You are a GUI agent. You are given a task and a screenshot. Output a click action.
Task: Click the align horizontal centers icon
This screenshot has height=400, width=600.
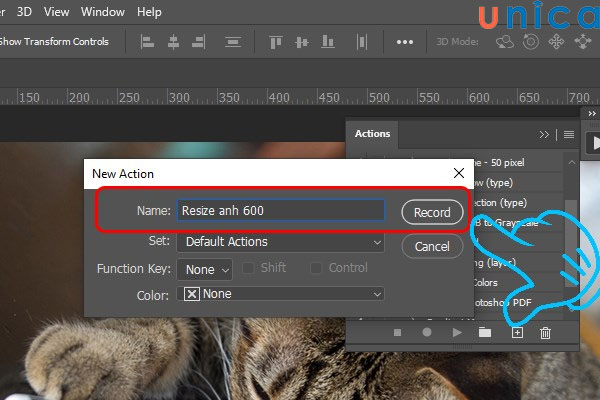pos(173,42)
